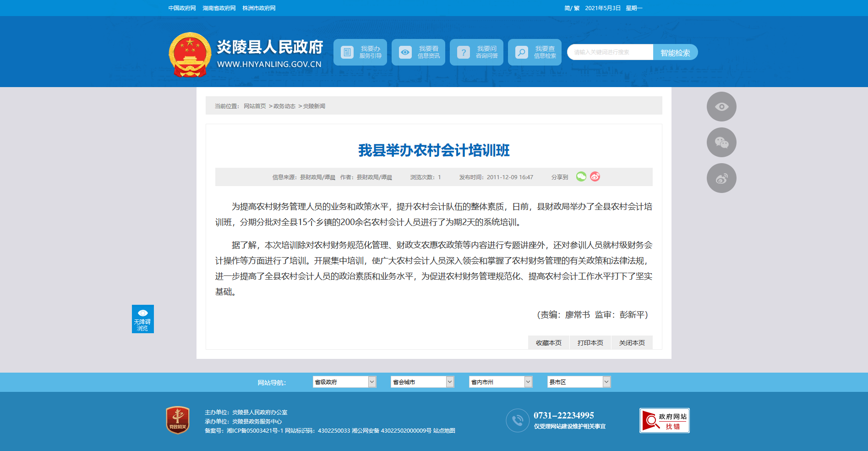Expand the 省会城市 dropdown
This screenshot has width=868, height=451.
pos(422,382)
